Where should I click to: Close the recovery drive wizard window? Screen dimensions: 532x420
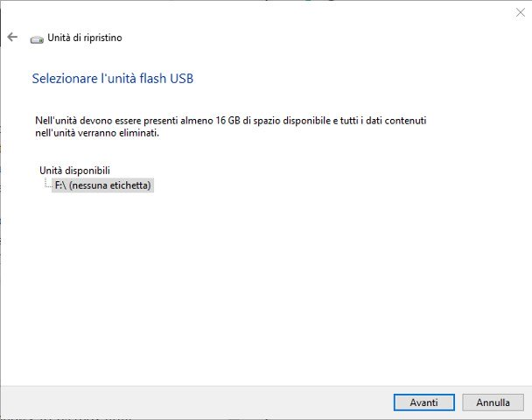point(521,11)
